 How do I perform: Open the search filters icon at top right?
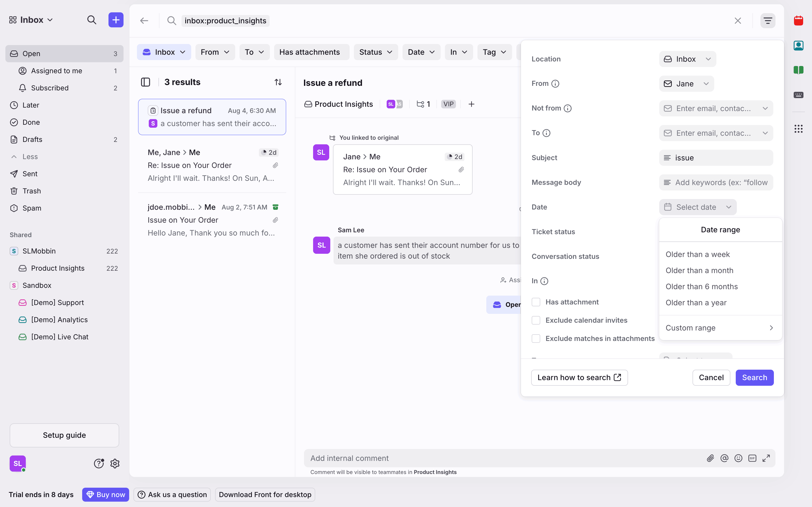coord(768,21)
